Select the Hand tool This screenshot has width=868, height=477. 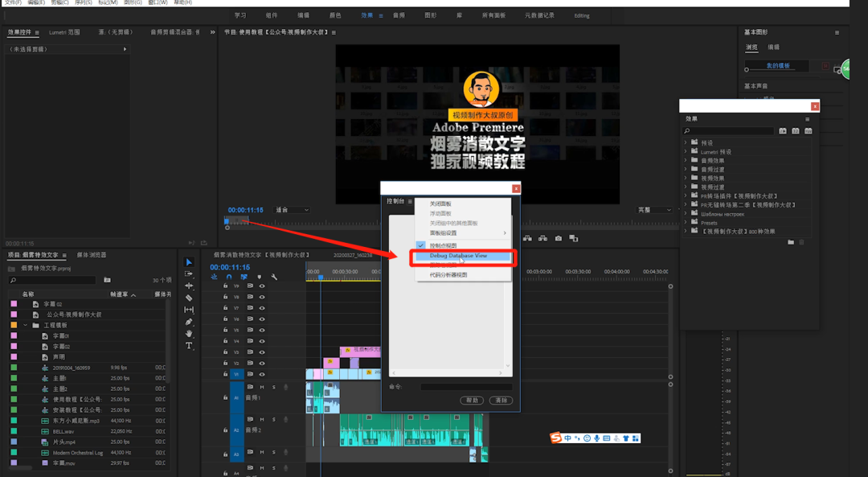click(x=189, y=334)
